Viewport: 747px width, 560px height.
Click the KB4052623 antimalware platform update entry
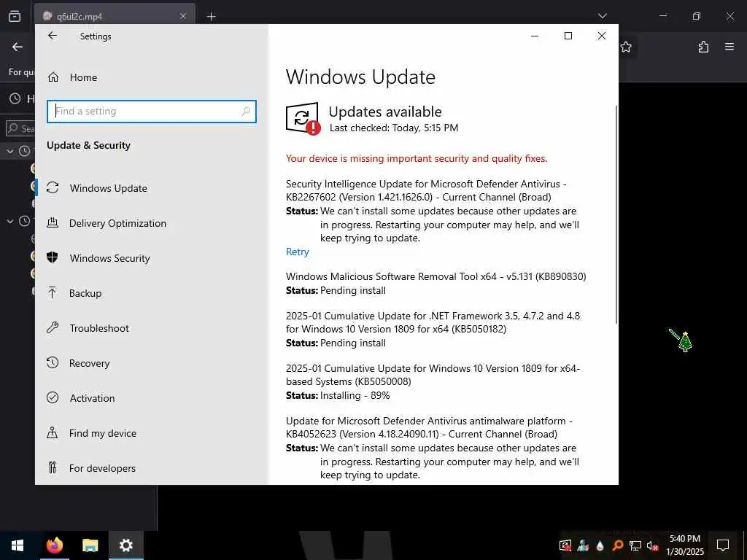point(433,448)
